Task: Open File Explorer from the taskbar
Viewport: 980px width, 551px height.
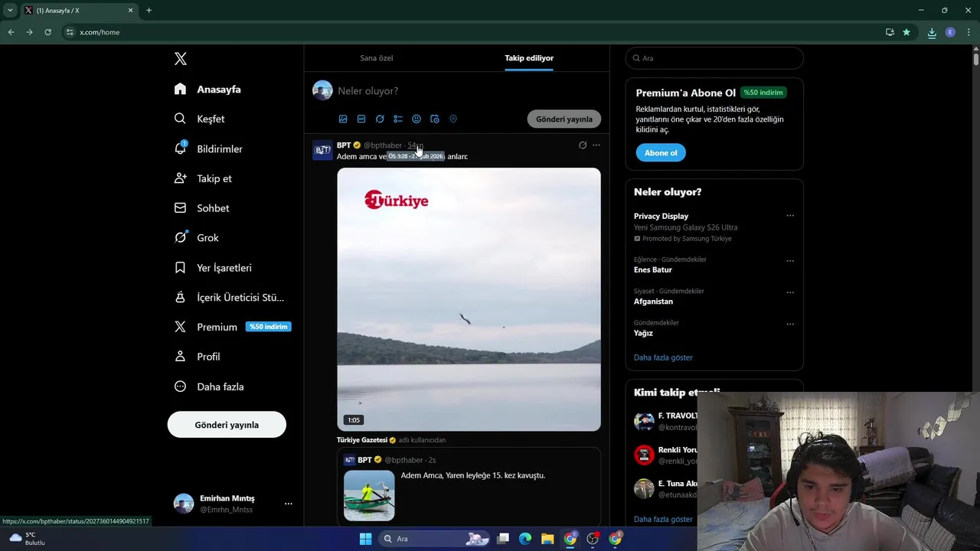Action: (547, 539)
